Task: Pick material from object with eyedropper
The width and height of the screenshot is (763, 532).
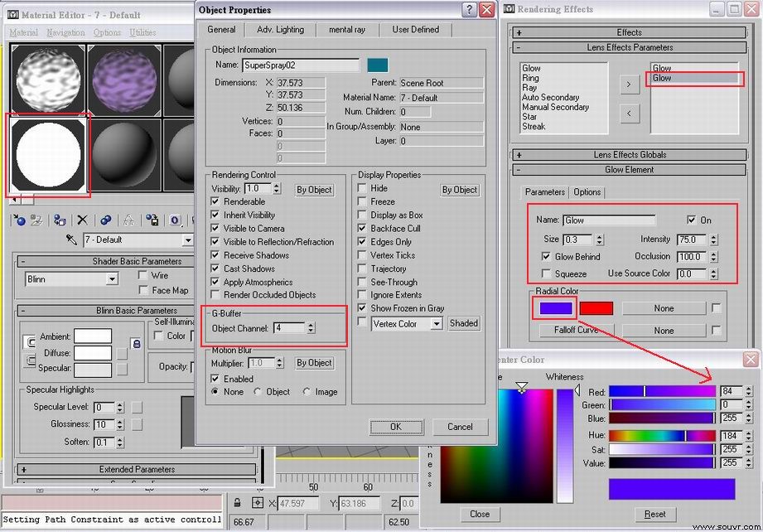Action: coord(71,239)
